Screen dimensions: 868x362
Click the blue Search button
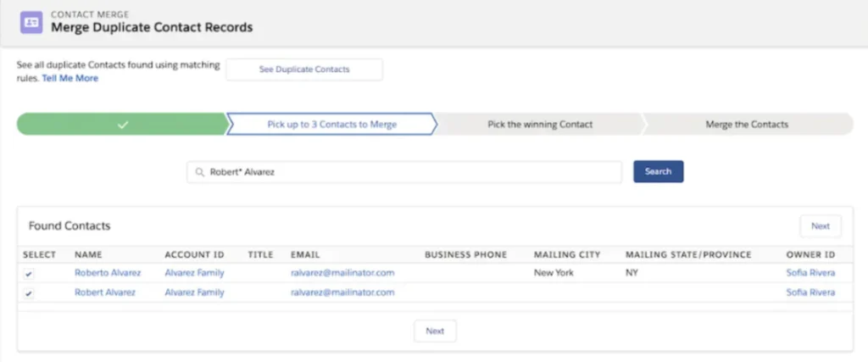[658, 171]
